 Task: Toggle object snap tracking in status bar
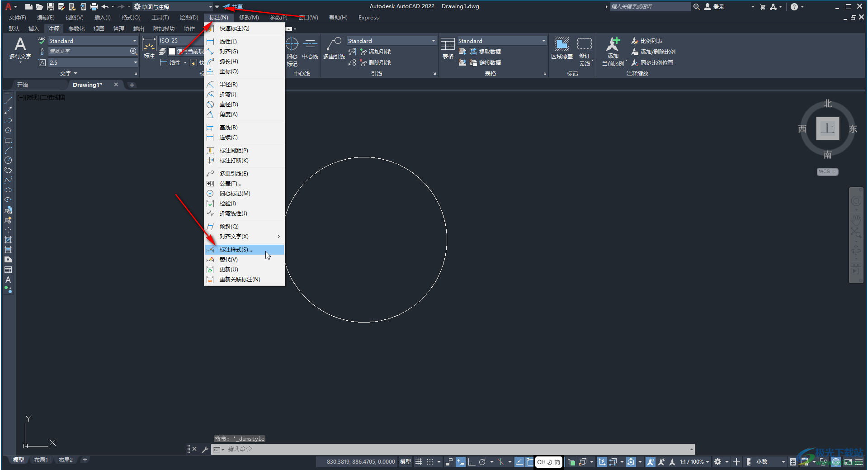click(519, 462)
